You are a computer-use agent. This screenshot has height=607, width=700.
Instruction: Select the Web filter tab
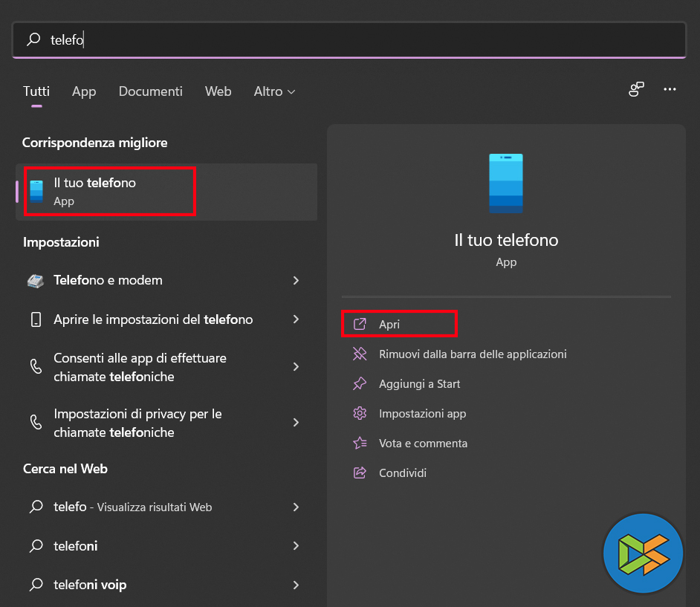click(218, 91)
